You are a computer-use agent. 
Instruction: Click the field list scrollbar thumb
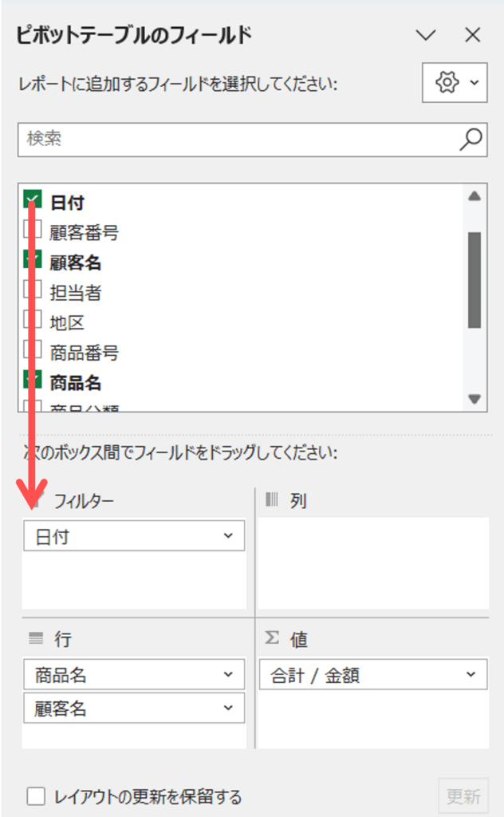tap(474, 279)
